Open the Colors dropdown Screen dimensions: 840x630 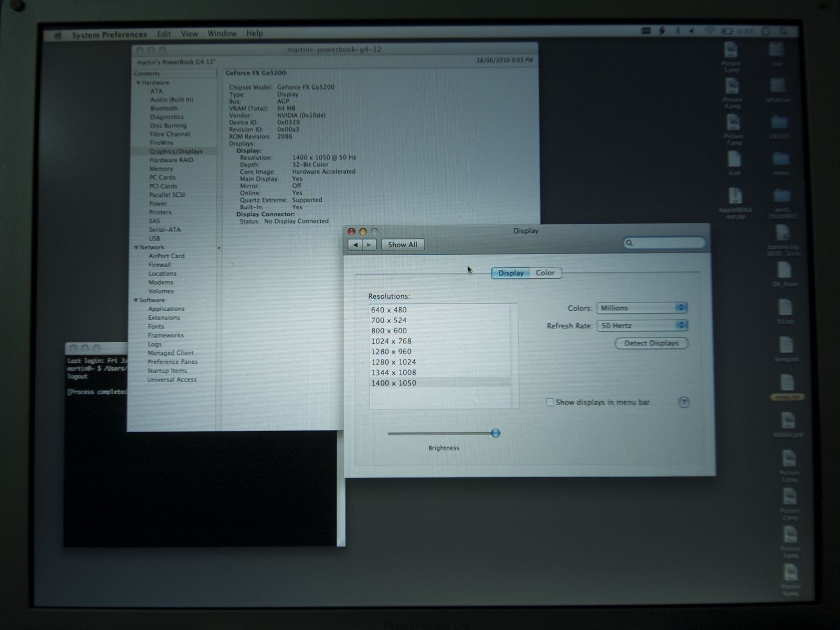point(642,308)
